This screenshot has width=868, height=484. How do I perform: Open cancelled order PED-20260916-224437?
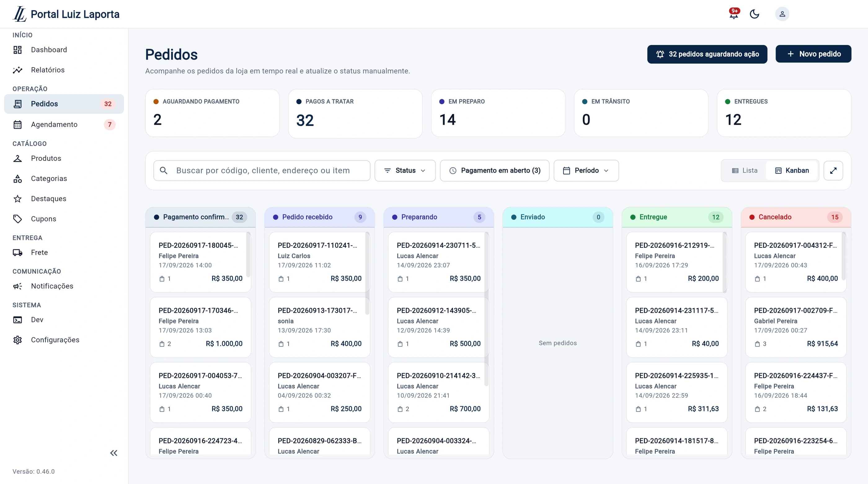click(796, 392)
